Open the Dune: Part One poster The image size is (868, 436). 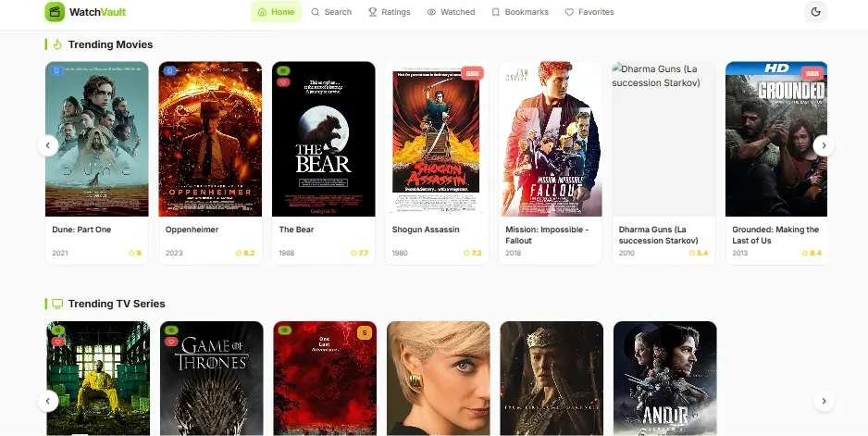click(97, 139)
